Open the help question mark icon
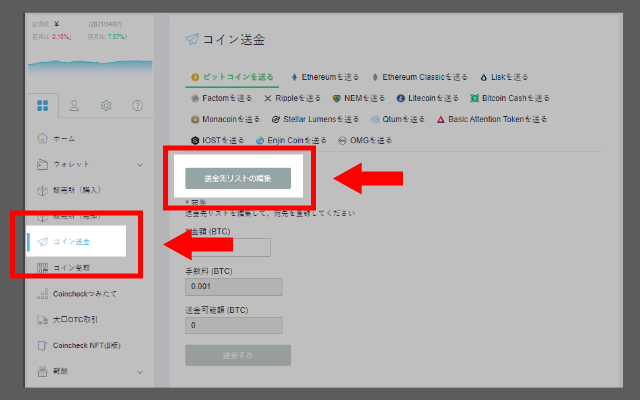640x400 pixels. click(138, 105)
